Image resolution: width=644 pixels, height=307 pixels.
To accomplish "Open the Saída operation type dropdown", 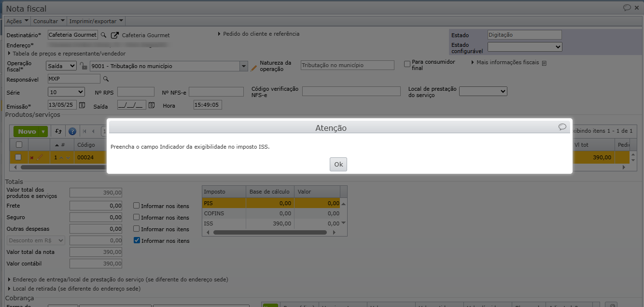I will 61,66.
